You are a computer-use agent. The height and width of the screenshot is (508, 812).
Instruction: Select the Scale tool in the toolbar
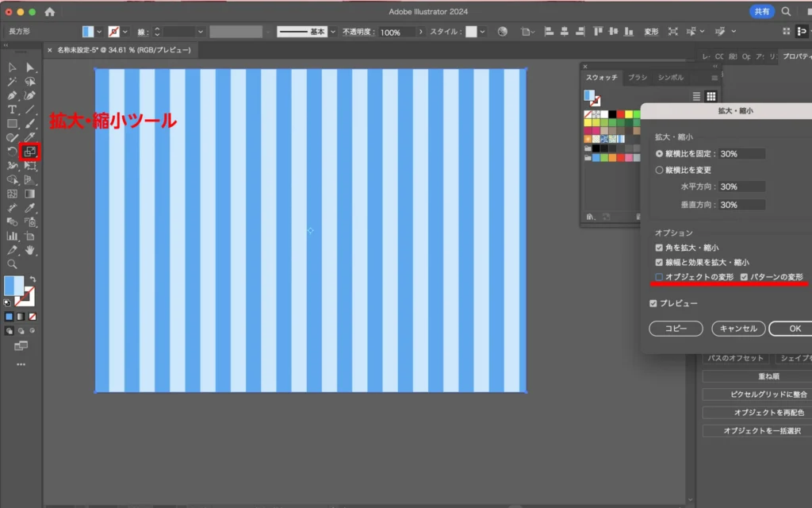click(30, 152)
